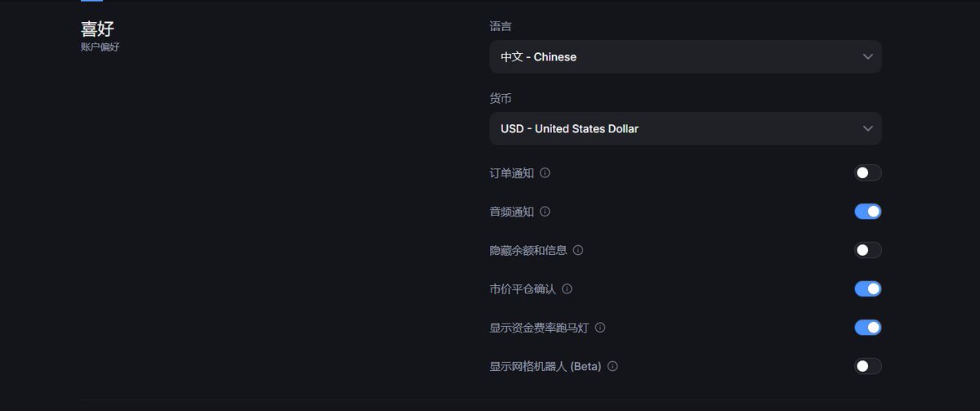Enable the 订单通知 toggle switch

pos(867,173)
